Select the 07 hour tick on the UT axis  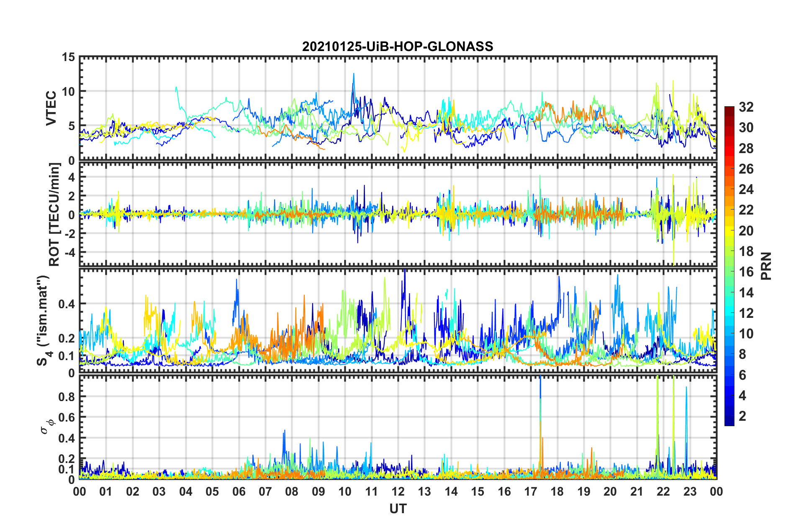click(265, 491)
